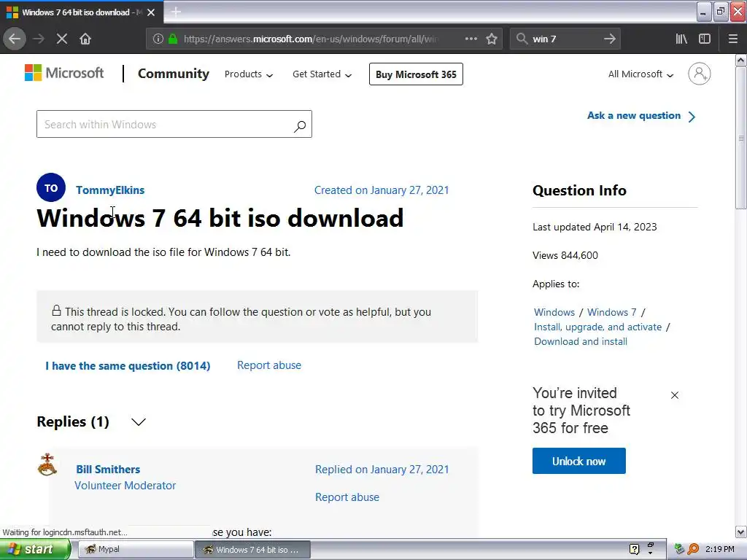The height and width of the screenshot is (560, 747).
Task: Click the Windows 7 64 bit browser tab
Action: coord(82,12)
